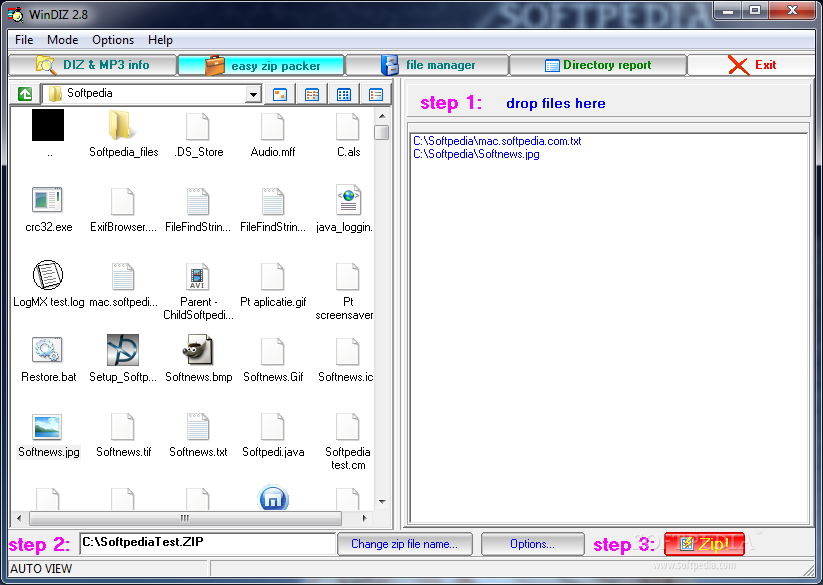Switch to file manager tab

427,65
